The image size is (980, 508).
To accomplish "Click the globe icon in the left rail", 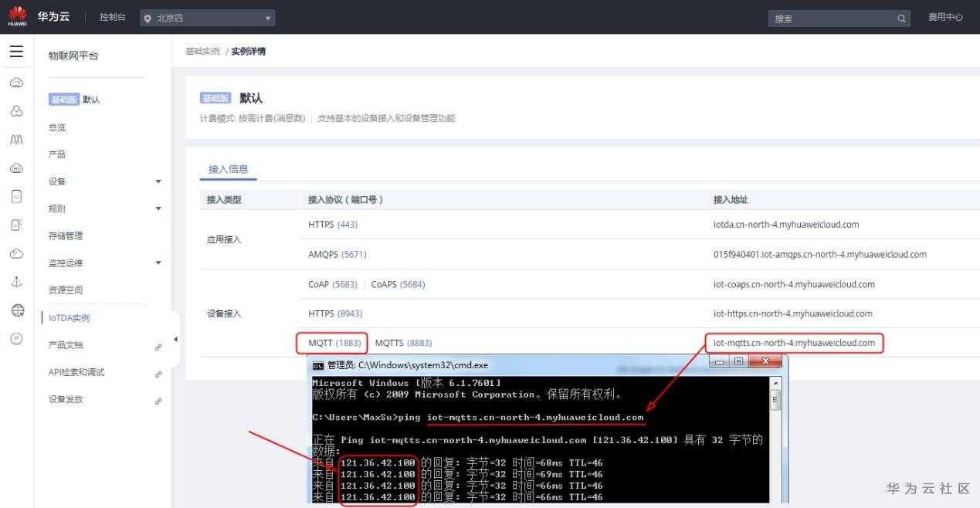I will coord(16,310).
